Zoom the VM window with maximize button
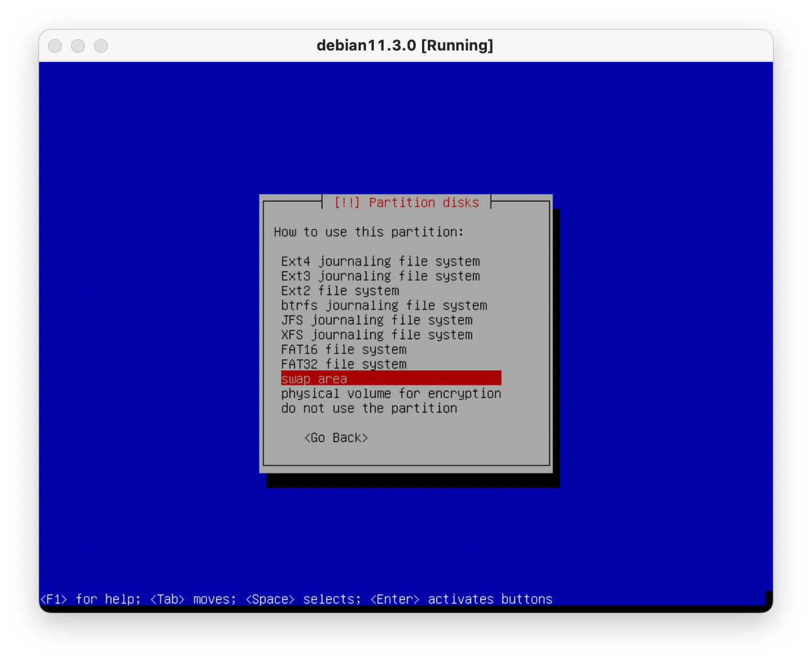This screenshot has height=661, width=812. click(x=101, y=46)
